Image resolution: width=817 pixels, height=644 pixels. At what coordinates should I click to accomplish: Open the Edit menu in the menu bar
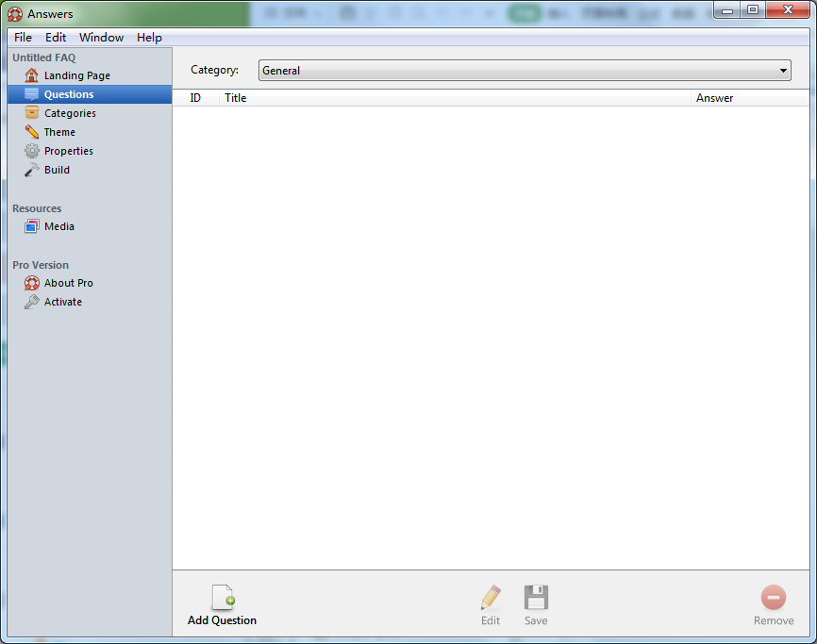[x=56, y=38]
